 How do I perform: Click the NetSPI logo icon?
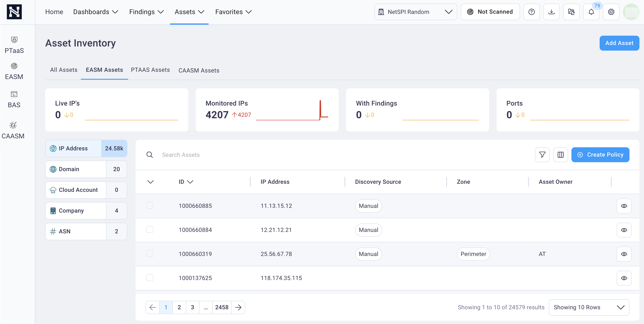[14, 12]
